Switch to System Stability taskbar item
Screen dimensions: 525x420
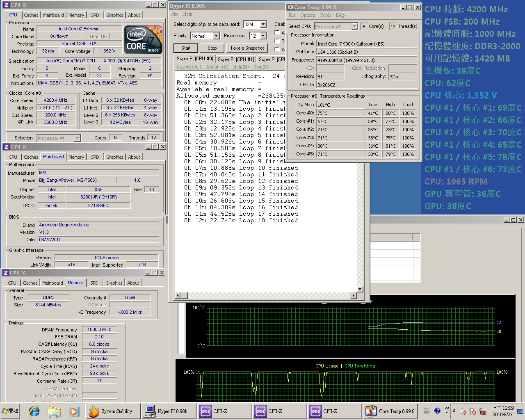point(113,411)
